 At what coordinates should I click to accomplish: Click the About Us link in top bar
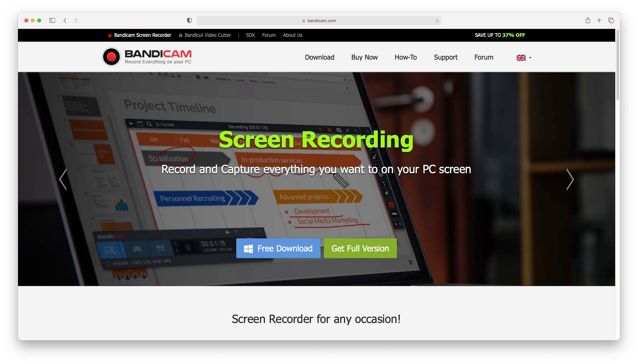pos(293,35)
